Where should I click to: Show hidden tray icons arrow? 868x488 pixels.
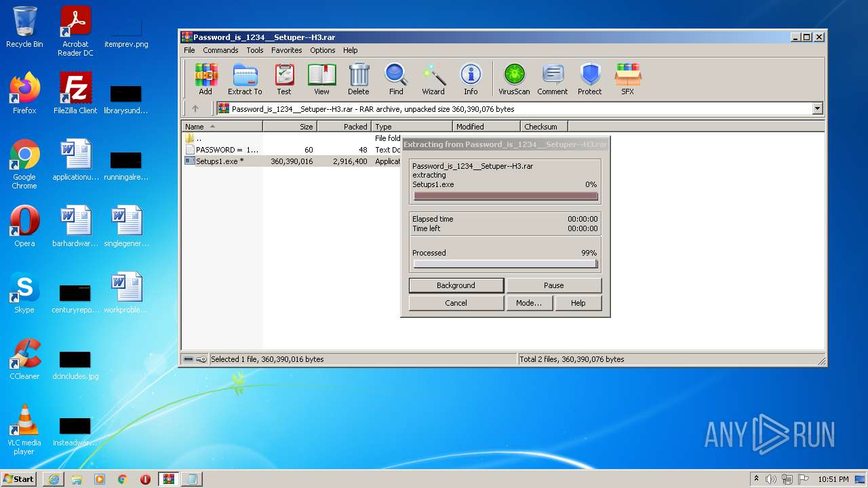(x=756, y=479)
